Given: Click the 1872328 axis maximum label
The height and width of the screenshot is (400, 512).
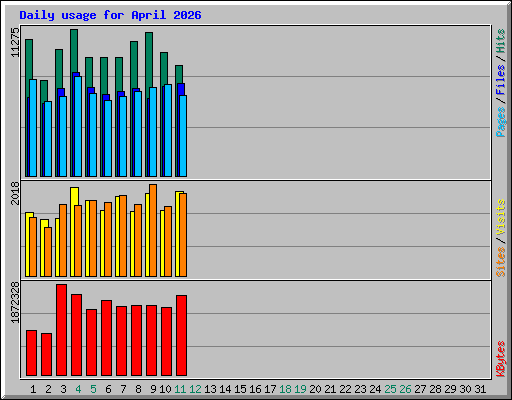Looking at the screenshot, I should point(15,302).
